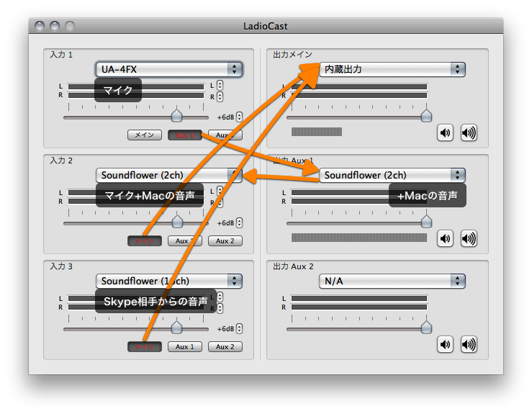
Task: Click volume slider knob in 入力 3
Action: coord(177,327)
